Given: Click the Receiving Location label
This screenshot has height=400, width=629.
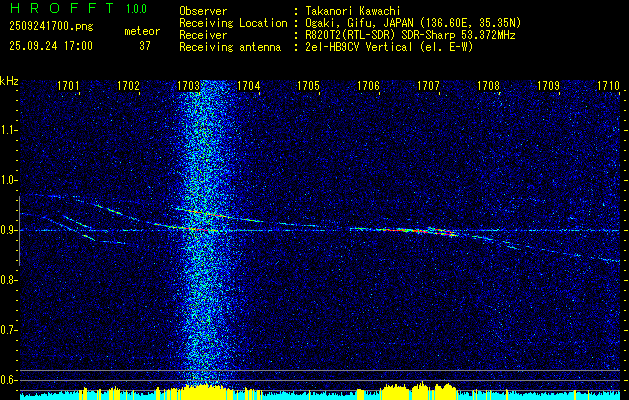Looking at the screenshot, I should click(233, 23).
